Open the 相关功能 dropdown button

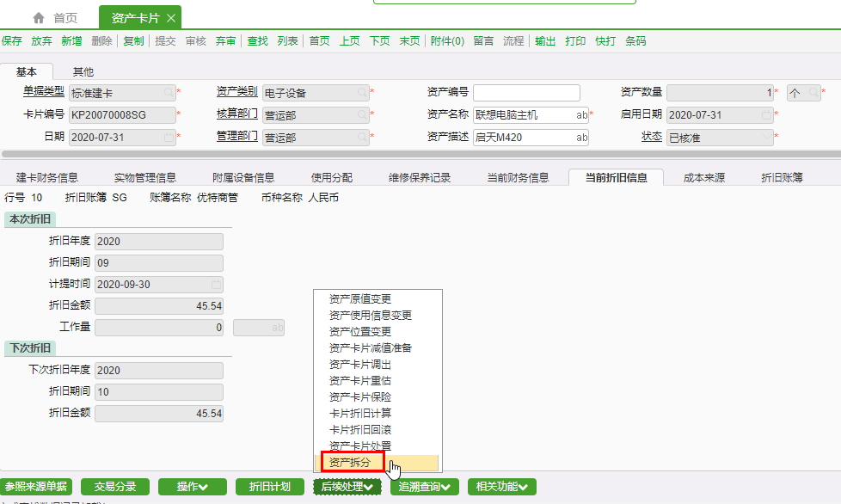pyautogui.click(x=502, y=487)
